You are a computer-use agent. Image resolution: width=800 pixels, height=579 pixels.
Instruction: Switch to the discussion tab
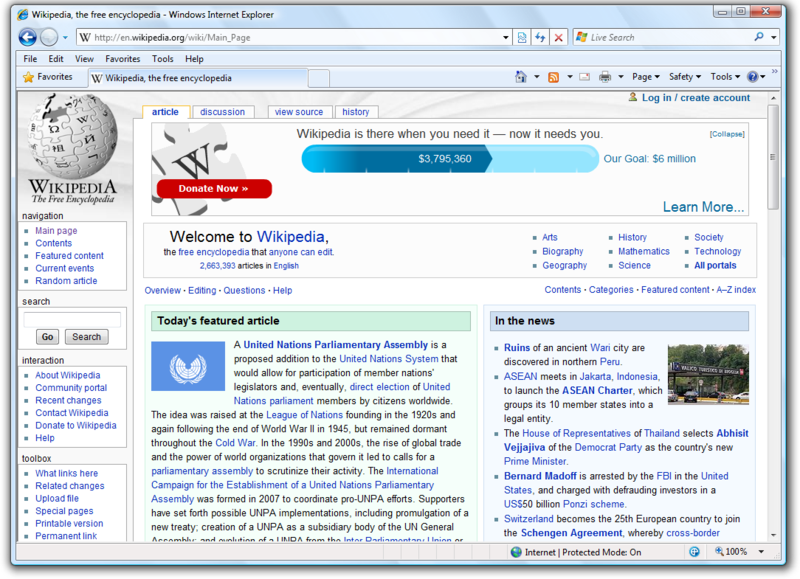click(222, 112)
